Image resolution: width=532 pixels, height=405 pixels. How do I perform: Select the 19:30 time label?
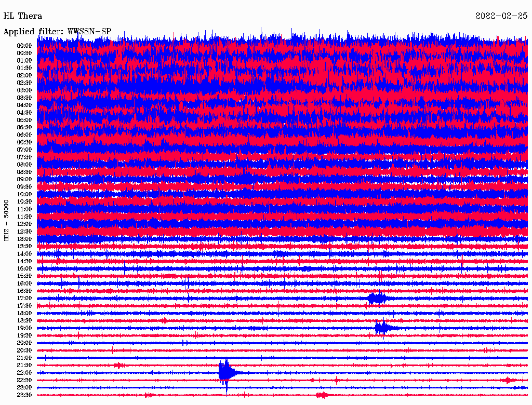(24, 335)
